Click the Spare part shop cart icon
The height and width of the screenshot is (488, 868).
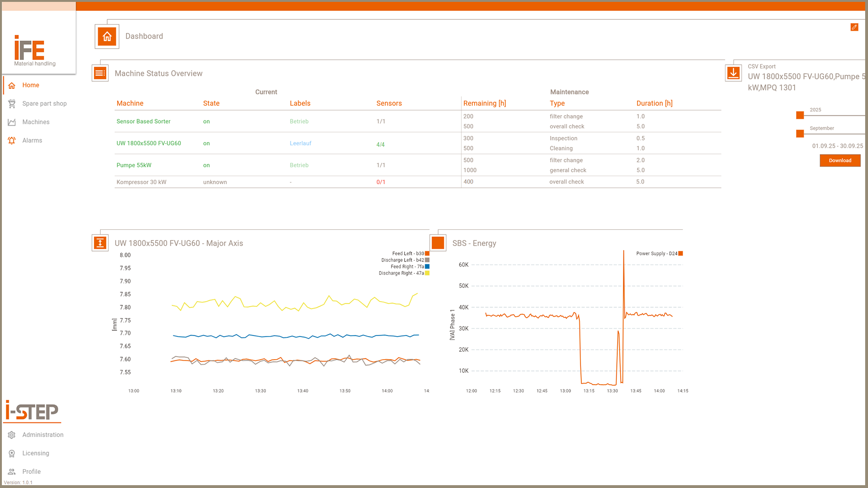[x=12, y=104]
